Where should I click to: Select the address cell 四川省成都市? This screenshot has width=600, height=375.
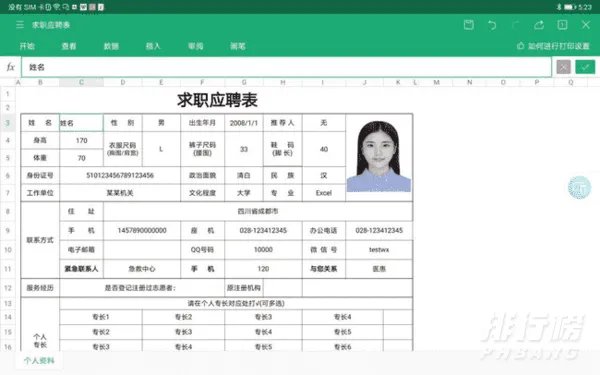tap(258, 211)
